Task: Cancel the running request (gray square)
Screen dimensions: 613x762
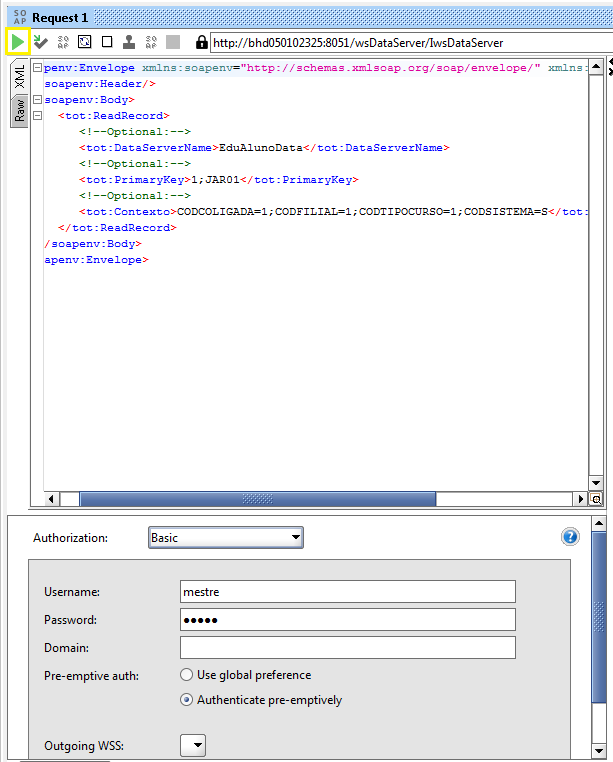Action: 173,42
